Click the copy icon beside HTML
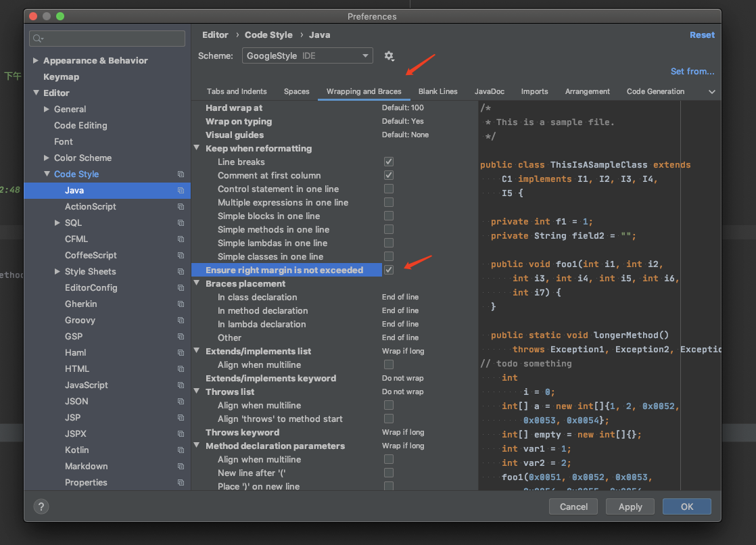The image size is (756, 545). click(181, 369)
